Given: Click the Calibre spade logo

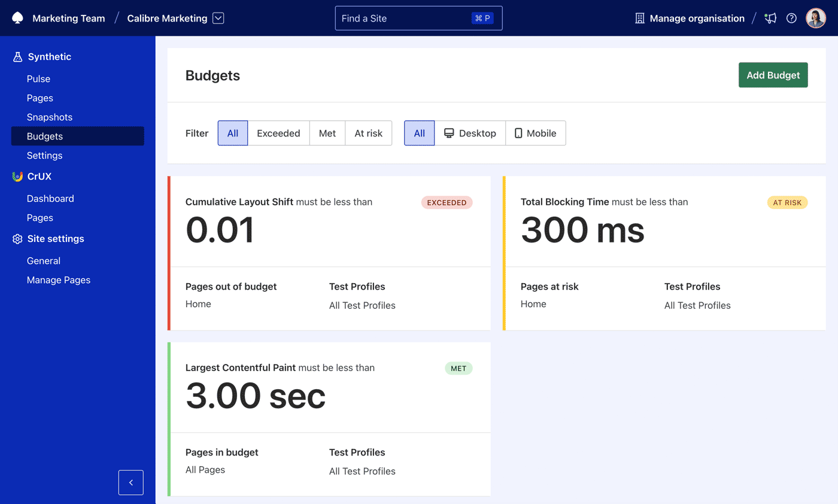Looking at the screenshot, I should coord(17,17).
